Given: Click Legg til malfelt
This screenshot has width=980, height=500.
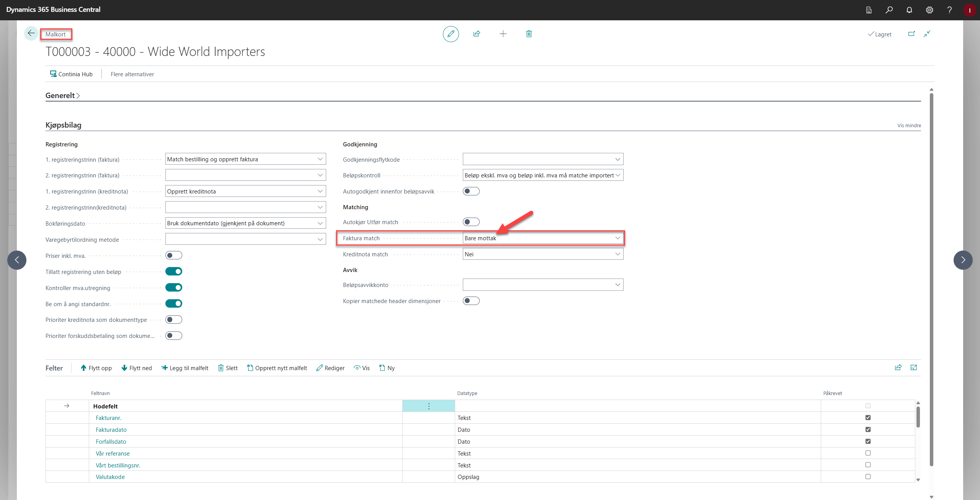Looking at the screenshot, I should [185, 368].
